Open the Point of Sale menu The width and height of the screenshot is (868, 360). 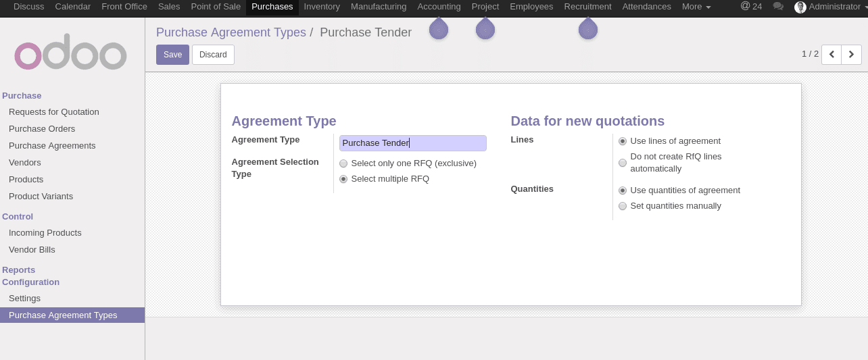tap(216, 7)
